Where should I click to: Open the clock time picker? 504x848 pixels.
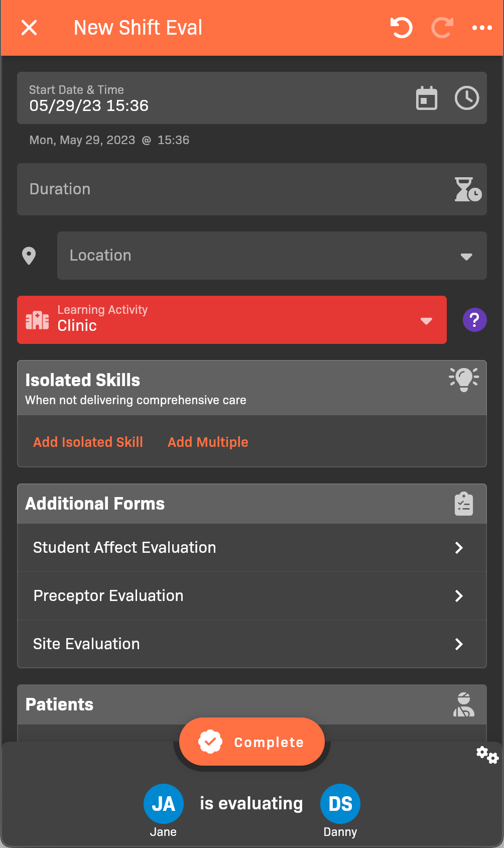[x=467, y=98]
